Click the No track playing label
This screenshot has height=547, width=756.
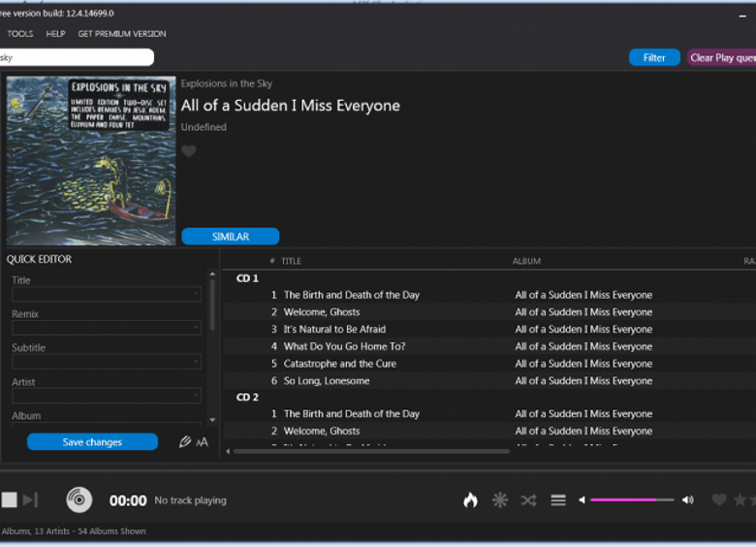pos(190,500)
